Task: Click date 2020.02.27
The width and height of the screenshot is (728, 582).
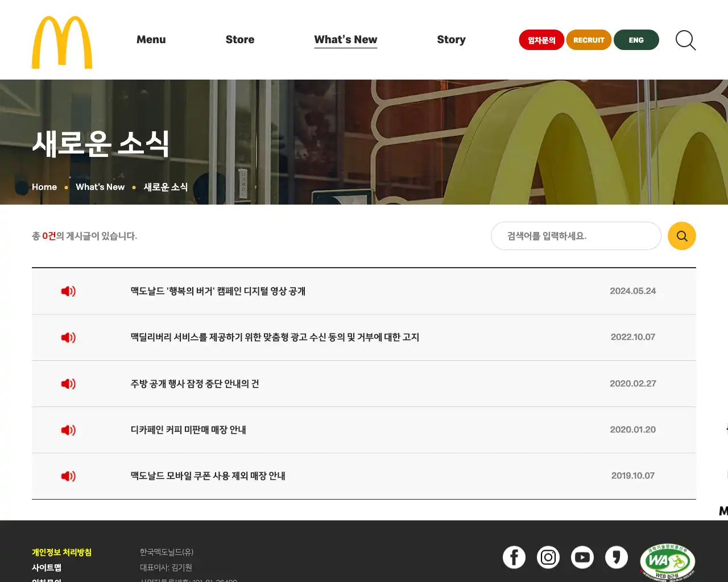Action: click(633, 384)
